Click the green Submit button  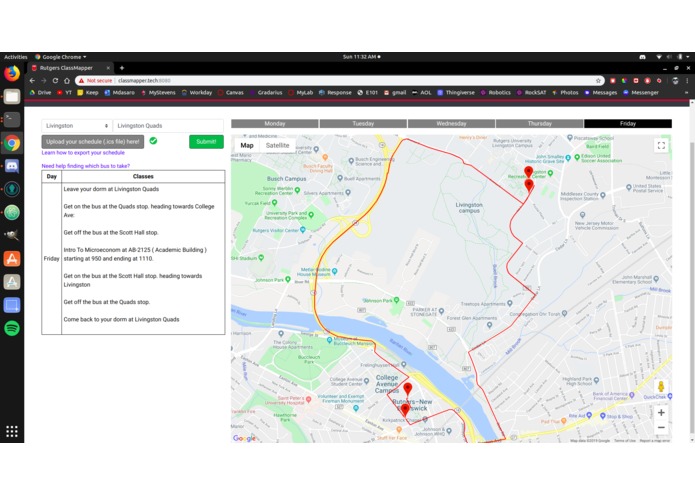point(206,142)
